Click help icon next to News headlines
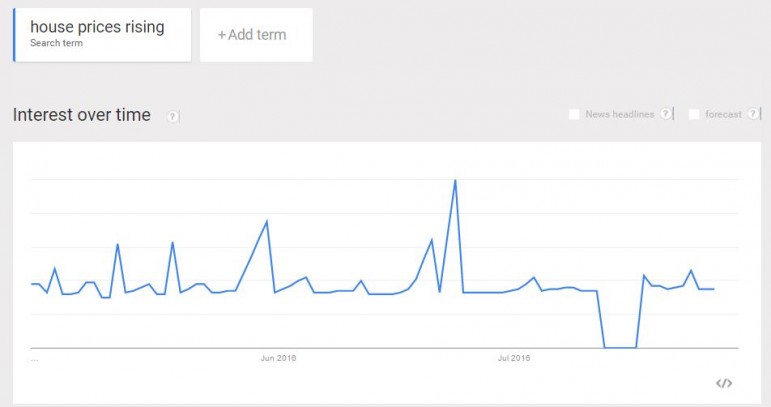Screen dimensions: 771x407 pos(666,114)
